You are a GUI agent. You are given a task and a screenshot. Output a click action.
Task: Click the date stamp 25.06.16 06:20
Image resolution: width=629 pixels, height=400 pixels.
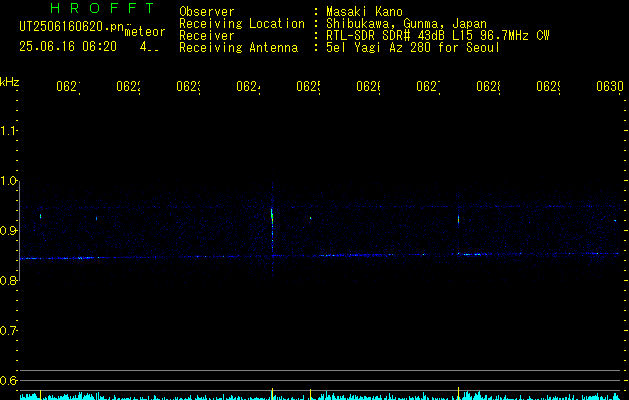tap(68, 47)
